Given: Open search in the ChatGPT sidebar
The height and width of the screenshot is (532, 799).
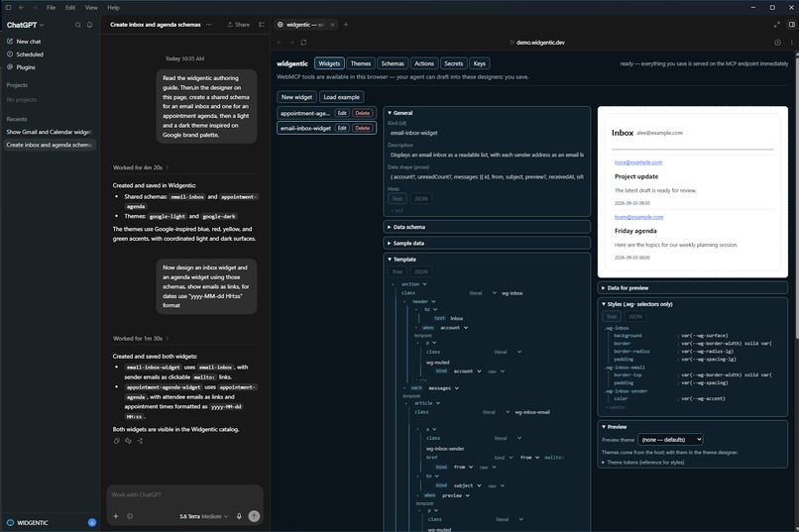Looking at the screenshot, I should 78,25.
